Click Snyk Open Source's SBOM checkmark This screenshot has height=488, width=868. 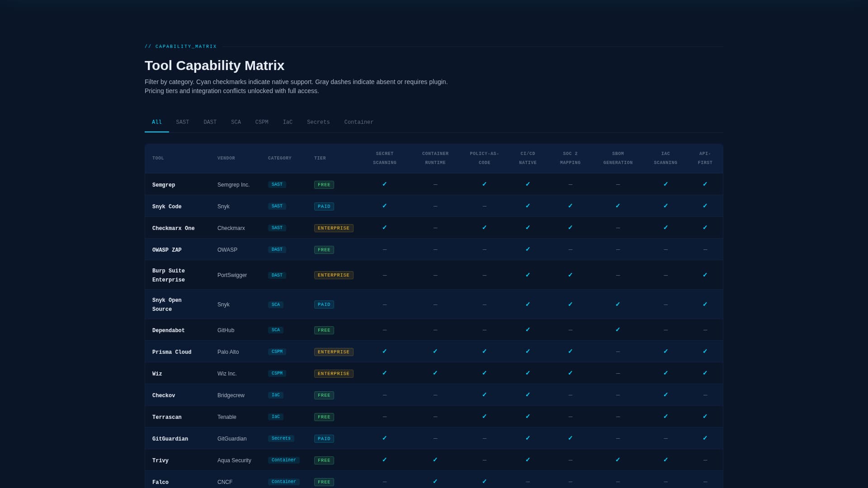coord(618,305)
